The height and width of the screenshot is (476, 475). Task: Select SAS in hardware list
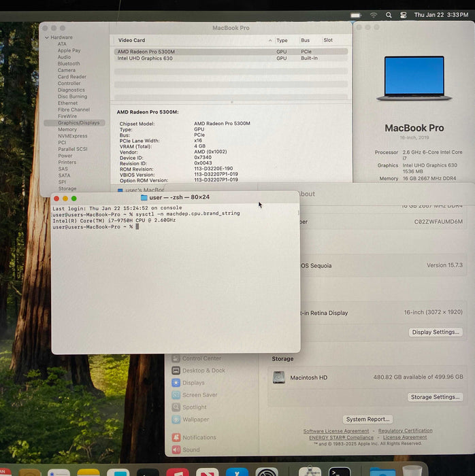pyautogui.click(x=63, y=169)
